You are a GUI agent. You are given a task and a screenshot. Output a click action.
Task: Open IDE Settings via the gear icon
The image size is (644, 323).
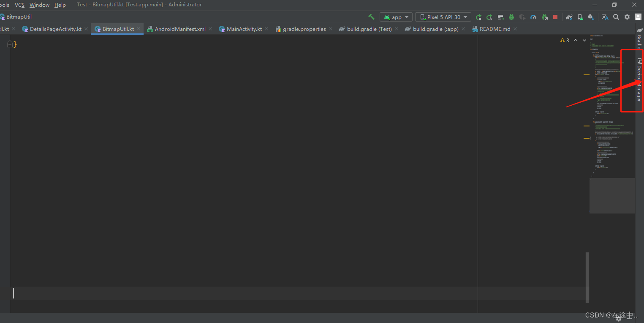(627, 17)
